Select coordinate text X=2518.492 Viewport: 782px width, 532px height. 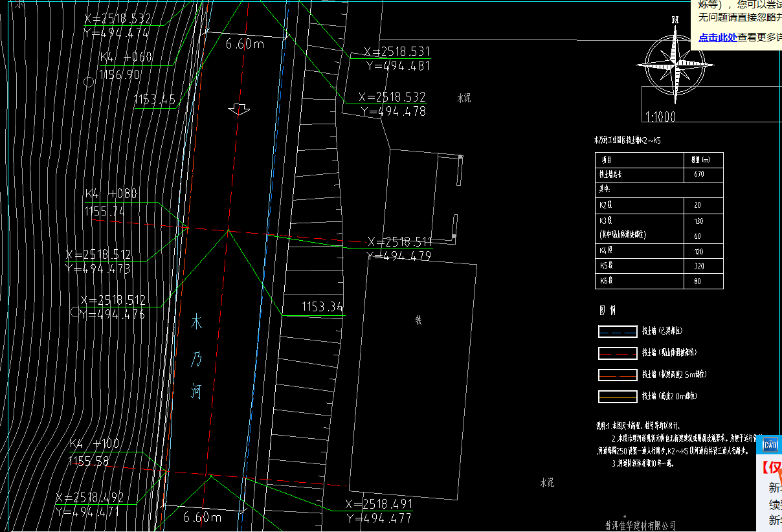89,498
